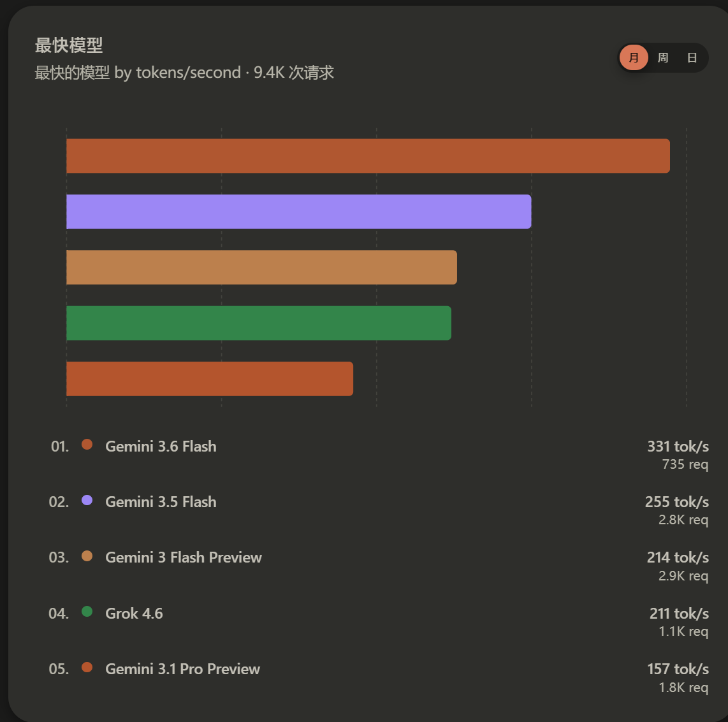Switch time range to 日 (day)

(692, 57)
